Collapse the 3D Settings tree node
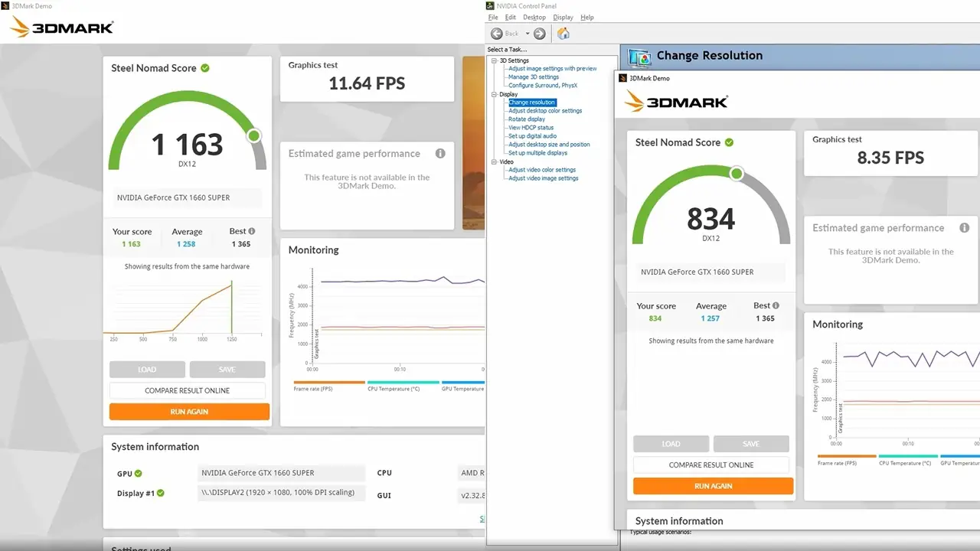Viewport: 980px width, 551px height. point(494,60)
